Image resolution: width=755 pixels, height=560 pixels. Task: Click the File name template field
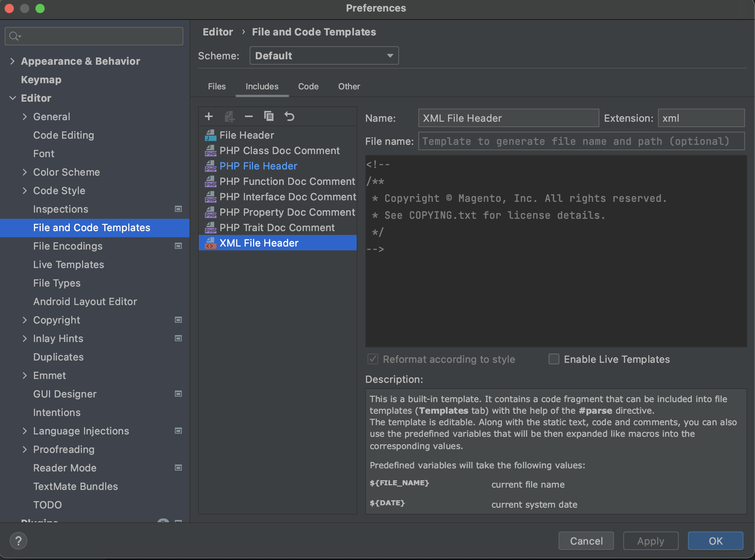pos(581,141)
